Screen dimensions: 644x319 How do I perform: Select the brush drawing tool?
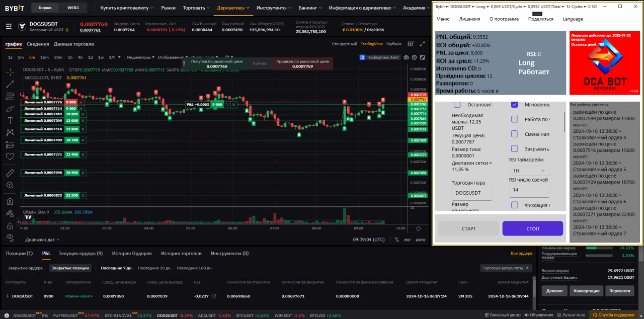pyautogui.click(x=10, y=108)
